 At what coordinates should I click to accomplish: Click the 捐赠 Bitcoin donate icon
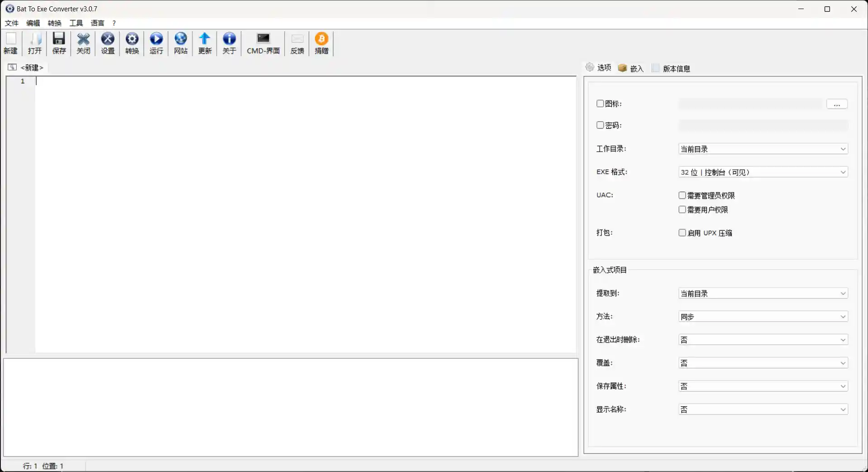tap(322, 43)
